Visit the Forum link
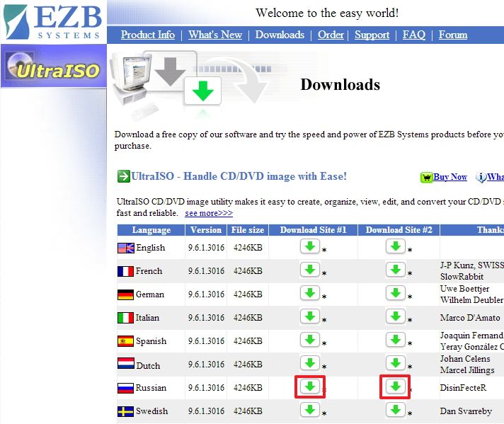 [453, 35]
